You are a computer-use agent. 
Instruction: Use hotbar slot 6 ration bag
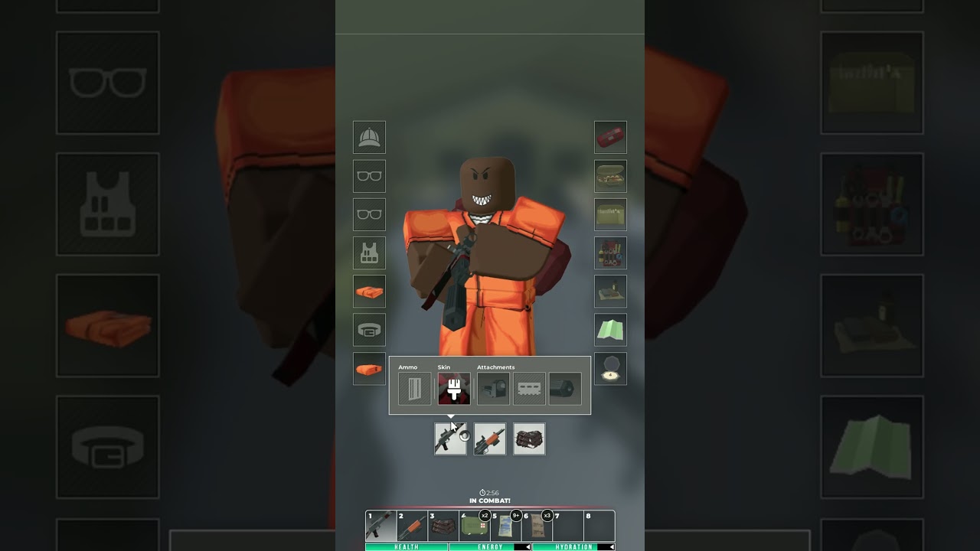[x=537, y=527]
